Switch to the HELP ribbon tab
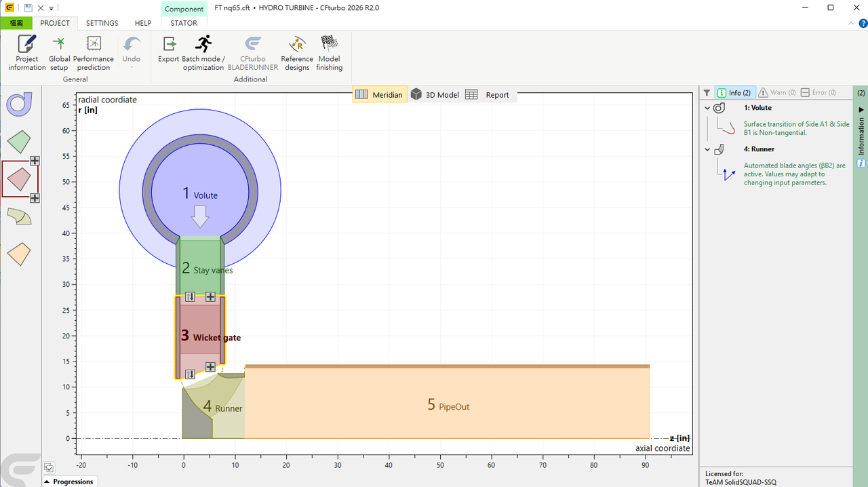This screenshot has width=868, height=487. pos(143,23)
